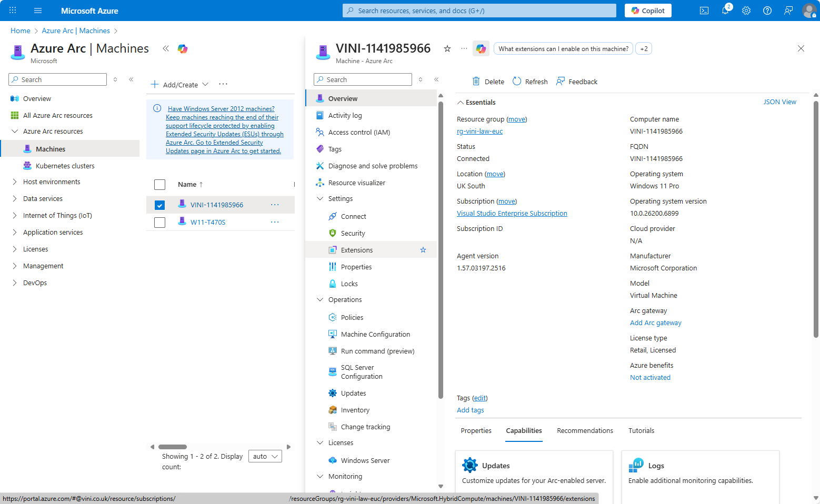Refresh the machine overview
This screenshot has height=504, width=820.
click(x=530, y=82)
